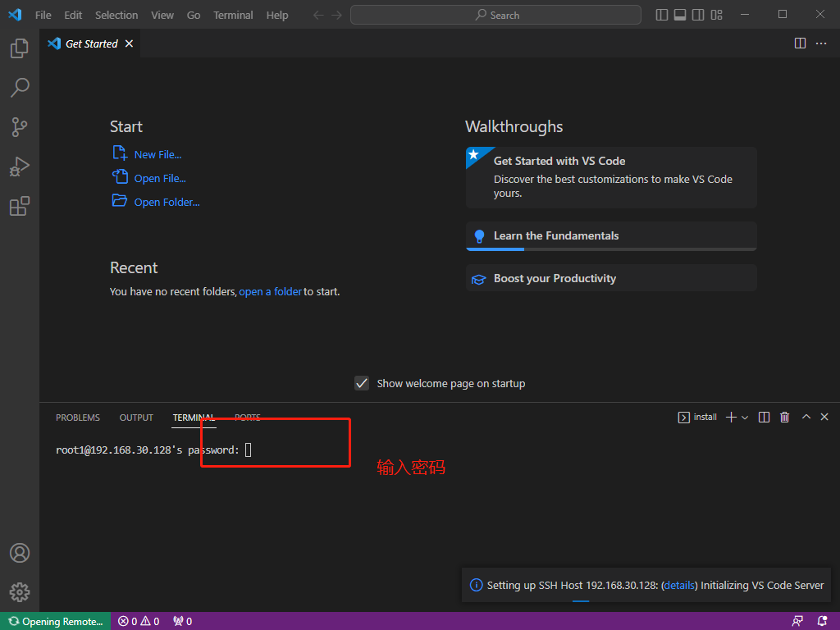This screenshot has height=630, width=840.
Task: Open the Extensions view
Action: click(20, 206)
